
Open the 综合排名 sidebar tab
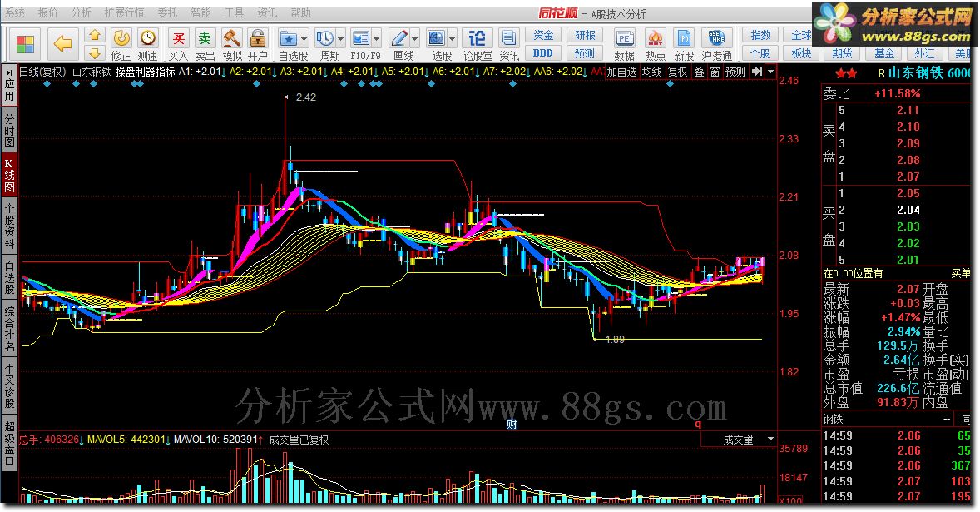[9, 329]
